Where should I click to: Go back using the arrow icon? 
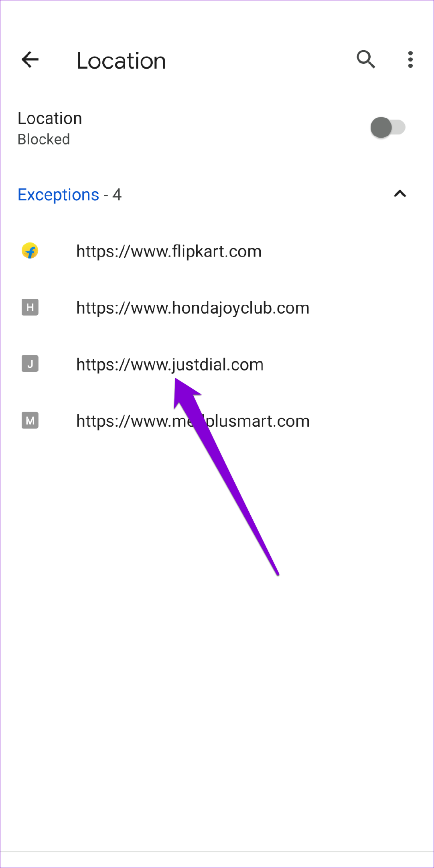pos(30,60)
